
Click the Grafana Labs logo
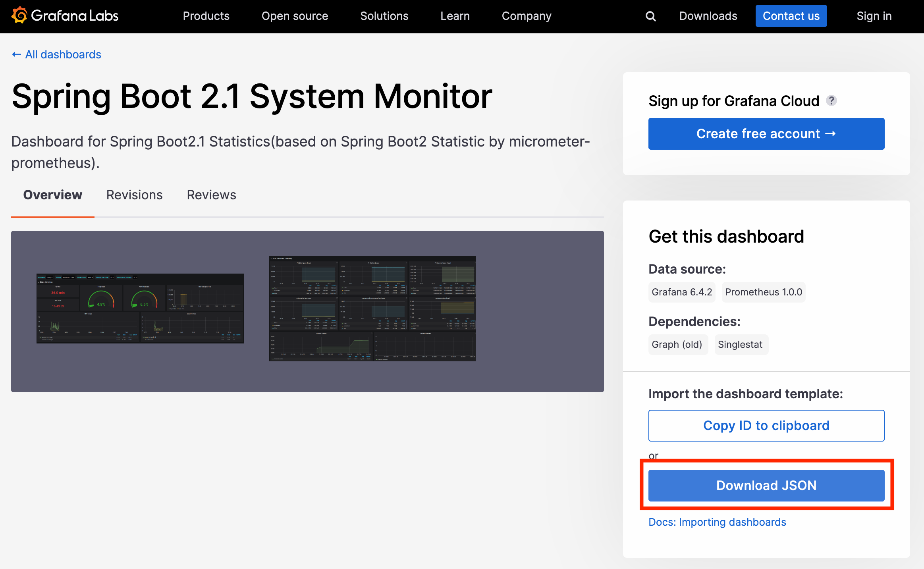click(x=65, y=16)
